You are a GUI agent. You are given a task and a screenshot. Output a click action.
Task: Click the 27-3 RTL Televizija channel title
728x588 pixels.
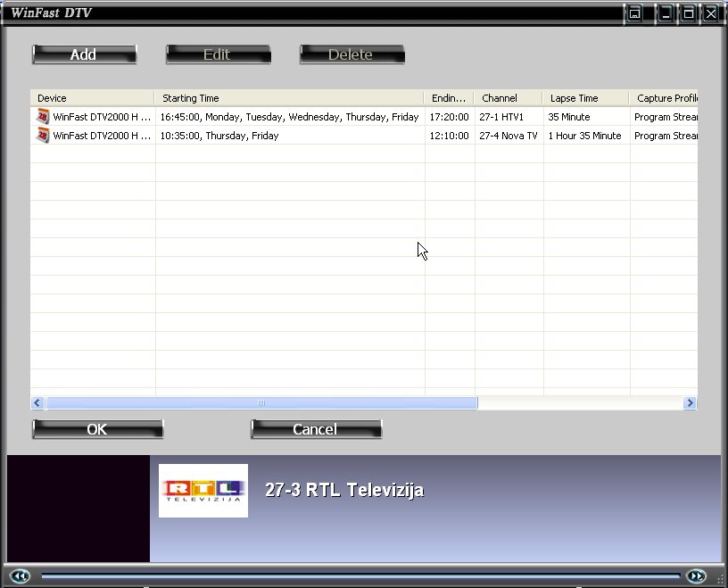(344, 490)
